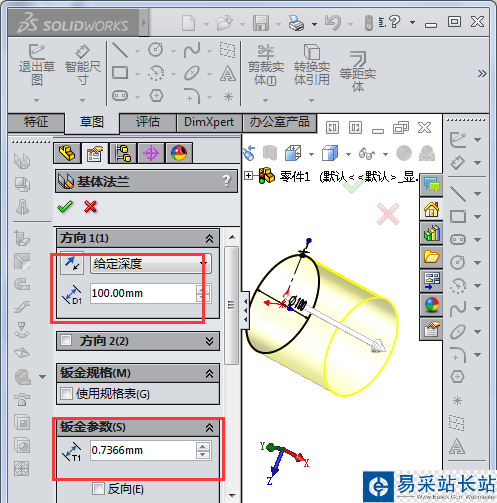497x503 pixels.
Task: Click the Section View icon
Action: pos(270,153)
